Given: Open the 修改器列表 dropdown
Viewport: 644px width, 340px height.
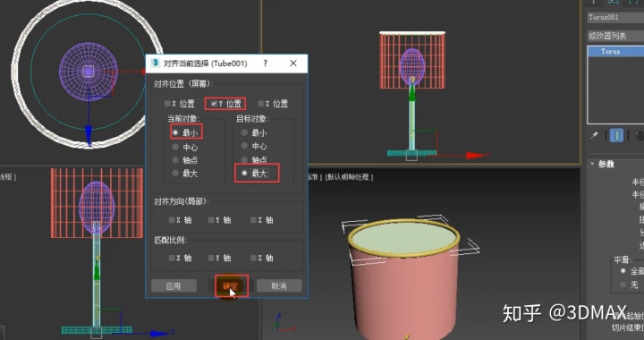Looking at the screenshot, I should click(615, 36).
